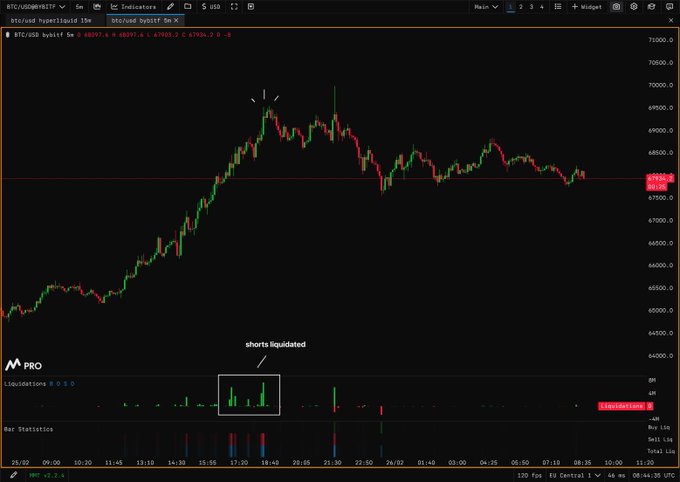Open the USD currency selector
The width and height of the screenshot is (680, 482).
[211, 7]
